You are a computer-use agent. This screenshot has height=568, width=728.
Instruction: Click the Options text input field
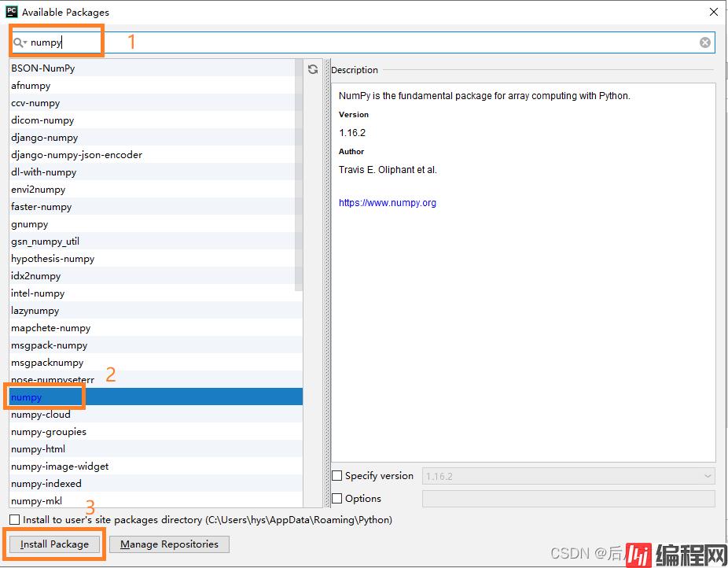(x=568, y=499)
